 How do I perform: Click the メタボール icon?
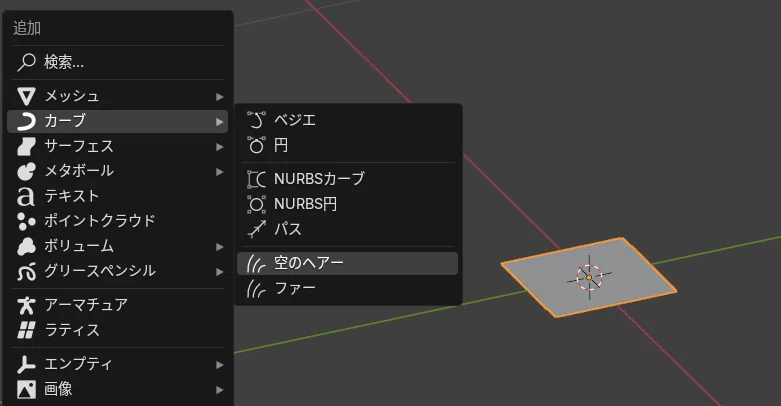[26, 171]
